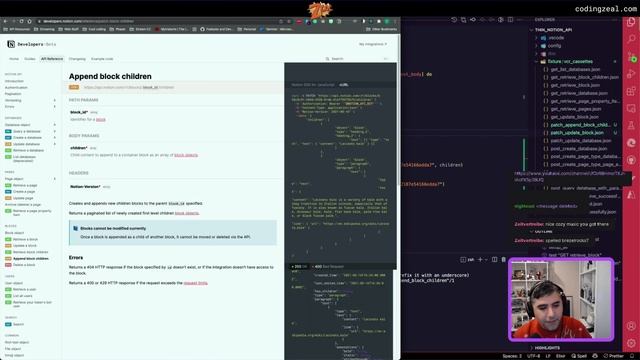The height and width of the screenshot is (360, 640).
Task: Click the Other Bookmarks folder
Action: (x=382, y=29)
